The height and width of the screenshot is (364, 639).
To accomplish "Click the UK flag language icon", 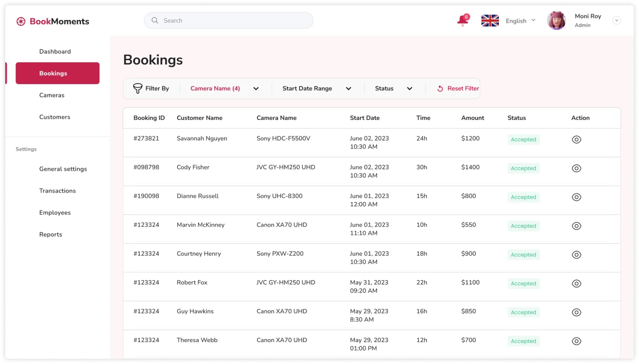I will tap(490, 21).
